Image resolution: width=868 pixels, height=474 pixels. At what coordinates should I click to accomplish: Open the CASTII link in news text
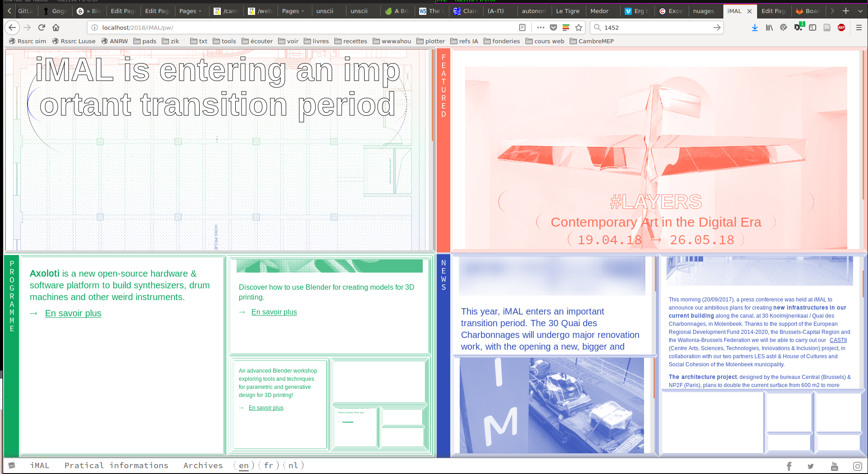pos(838,340)
